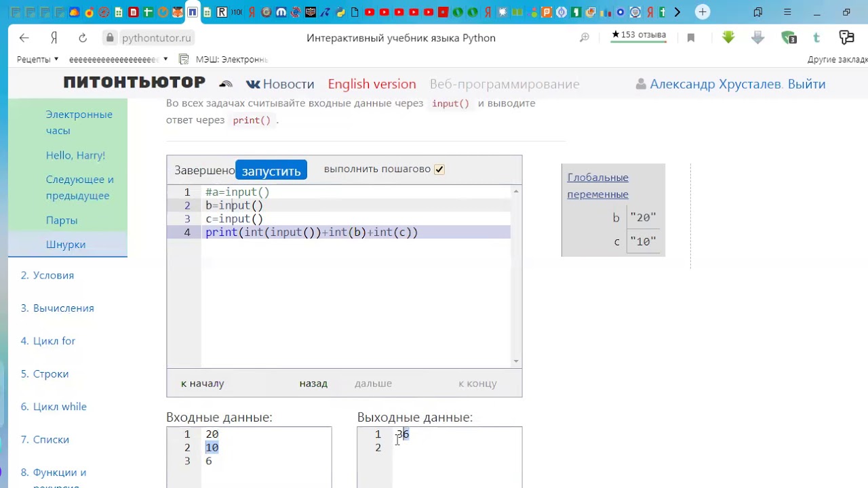Open a new browser tab with plus
This screenshot has width=868, height=488.
coord(703,12)
